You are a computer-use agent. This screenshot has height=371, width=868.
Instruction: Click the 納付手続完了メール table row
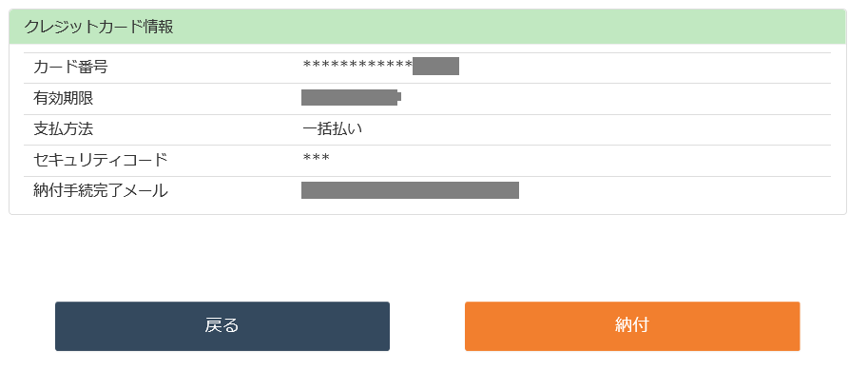click(x=428, y=192)
